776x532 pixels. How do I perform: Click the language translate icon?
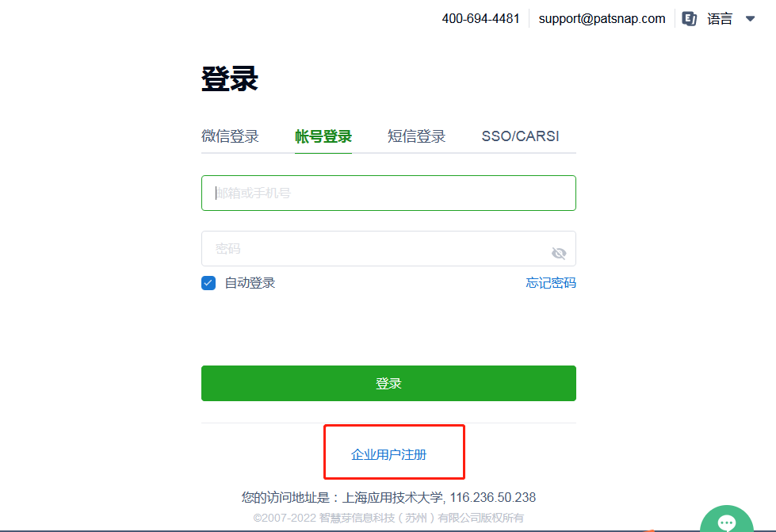pyautogui.click(x=689, y=19)
